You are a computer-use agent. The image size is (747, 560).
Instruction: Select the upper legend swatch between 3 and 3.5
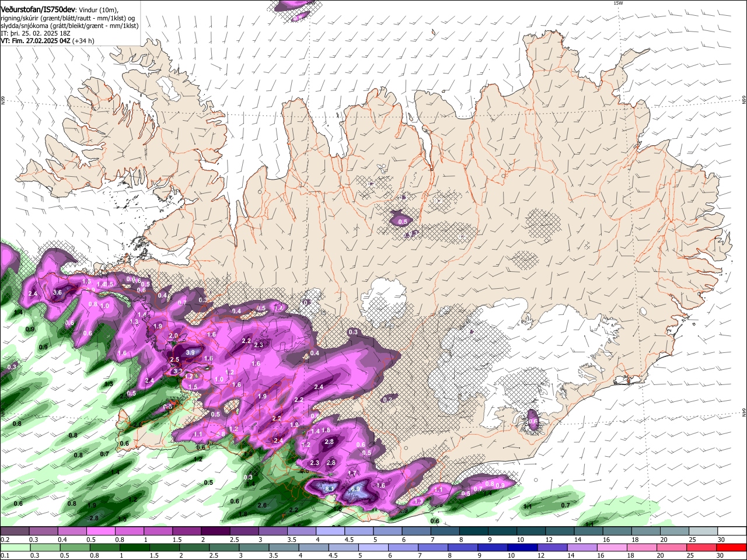click(x=273, y=531)
